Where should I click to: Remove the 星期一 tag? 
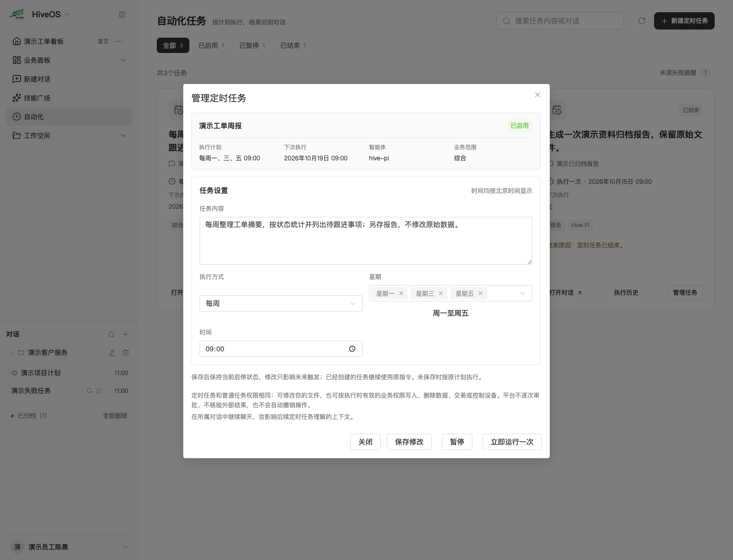click(401, 293)
